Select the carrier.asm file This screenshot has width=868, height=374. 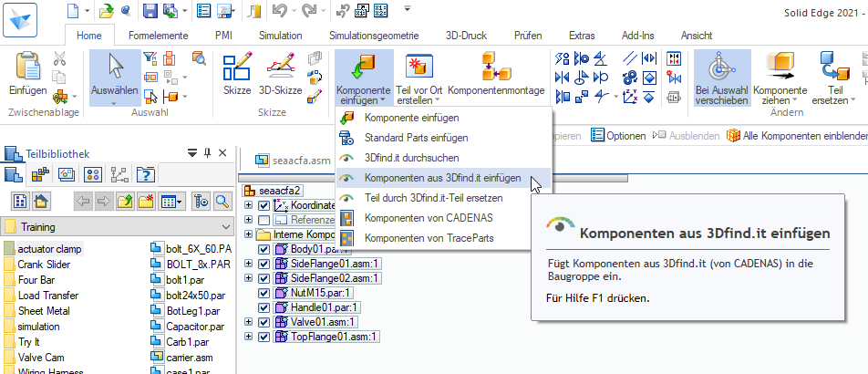tap(190, 358)
